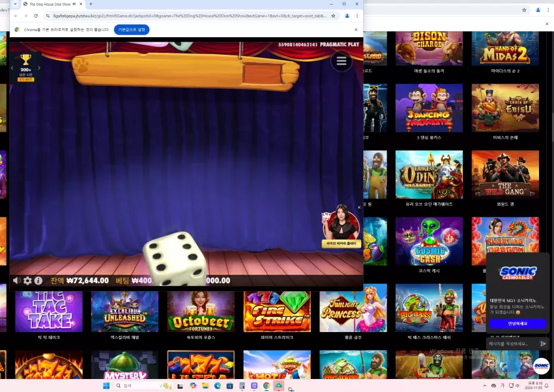The image size is (554, 392).
Task: Open Windows Start menu
Action: tap(106, 385)
